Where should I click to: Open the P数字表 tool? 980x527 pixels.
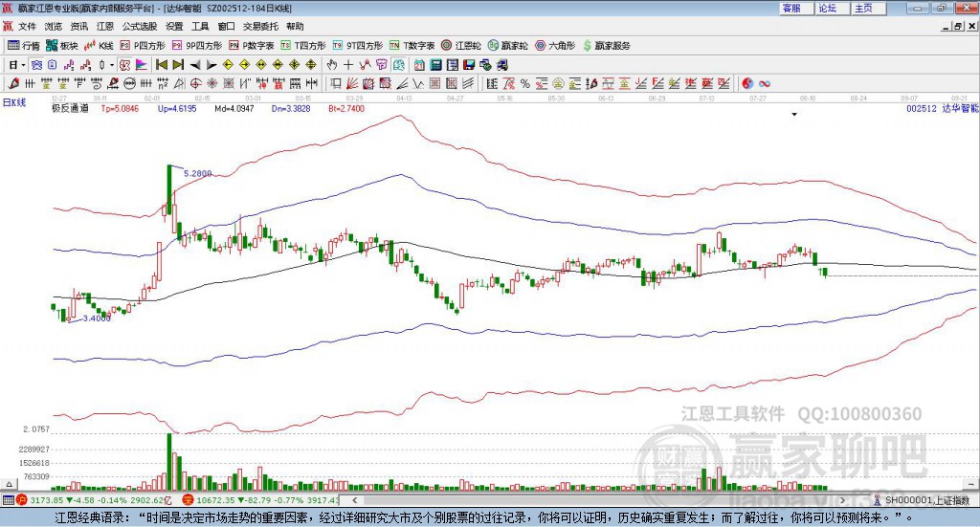[x=251, y=46]
